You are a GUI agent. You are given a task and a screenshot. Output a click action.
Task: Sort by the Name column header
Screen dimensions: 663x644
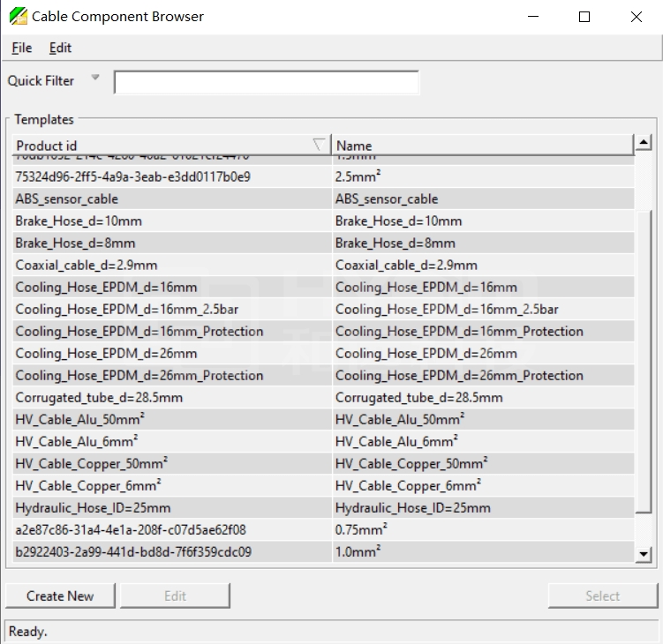(483, 146)
